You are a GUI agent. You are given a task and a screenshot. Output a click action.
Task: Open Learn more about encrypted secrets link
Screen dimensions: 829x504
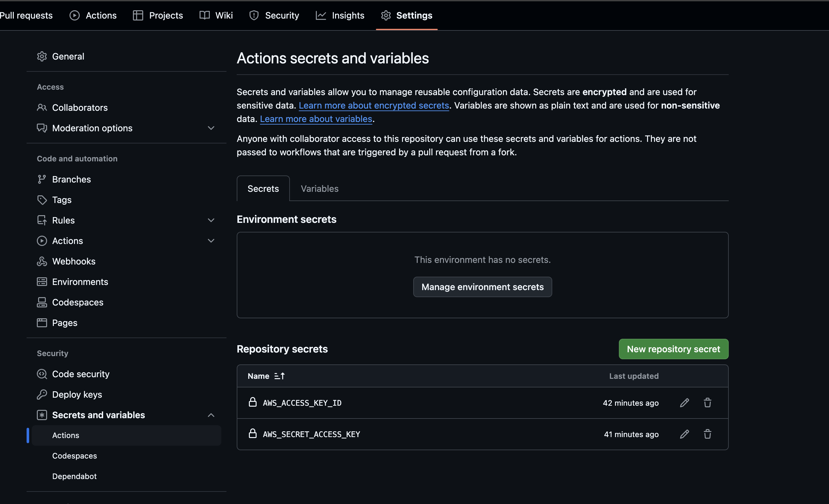tap(373, 105)
